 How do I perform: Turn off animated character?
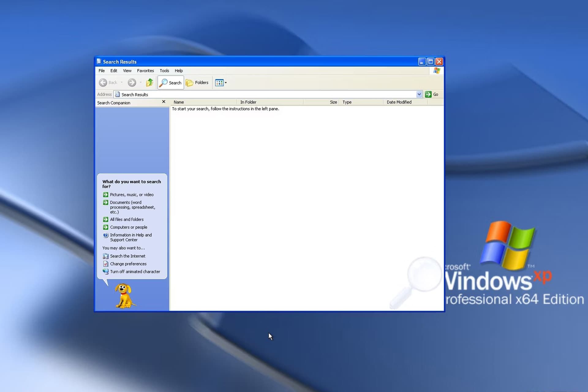(x=135, y=272)
